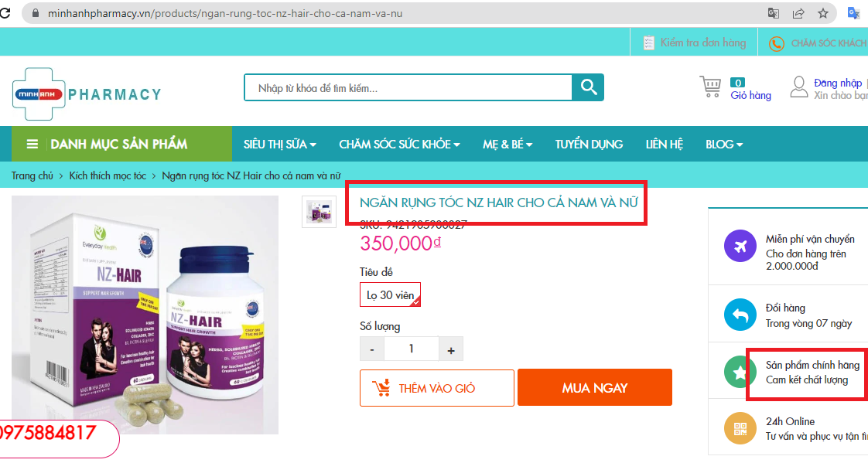868x463 pixels.
Task: Click the Minh Anh Pharmacy logo
Action: point(87,94)
